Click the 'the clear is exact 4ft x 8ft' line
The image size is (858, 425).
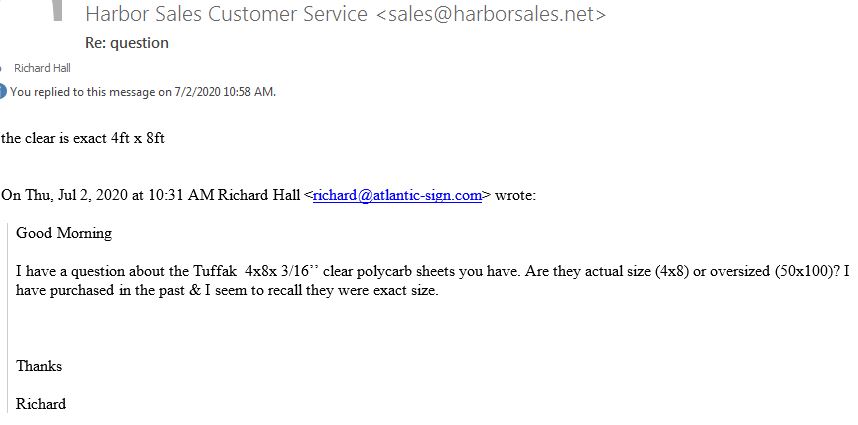(x=83, y=138)
